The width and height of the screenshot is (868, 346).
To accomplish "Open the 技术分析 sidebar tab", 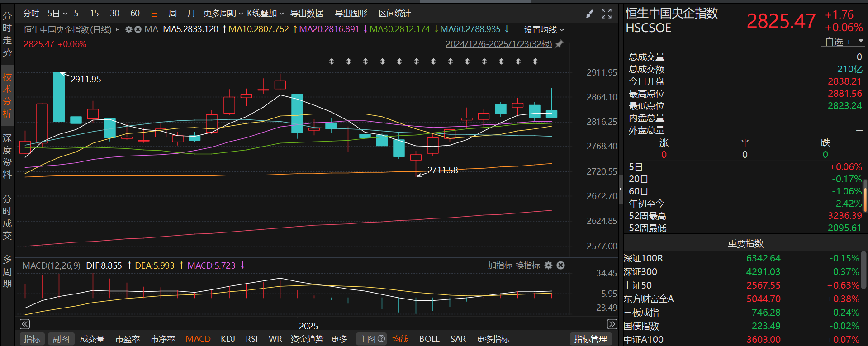I will click(x=7, y=95).
